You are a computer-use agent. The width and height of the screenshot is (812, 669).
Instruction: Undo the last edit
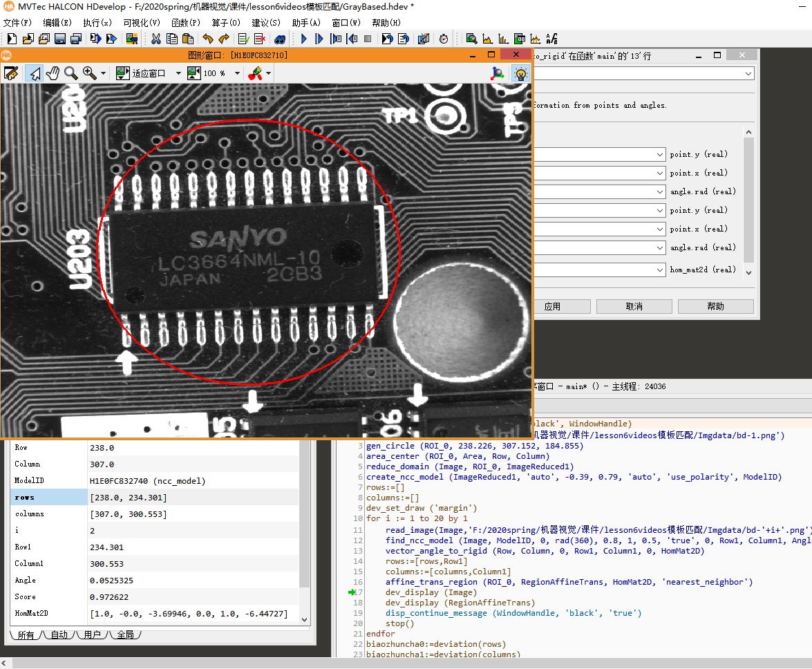click(208, 39)
